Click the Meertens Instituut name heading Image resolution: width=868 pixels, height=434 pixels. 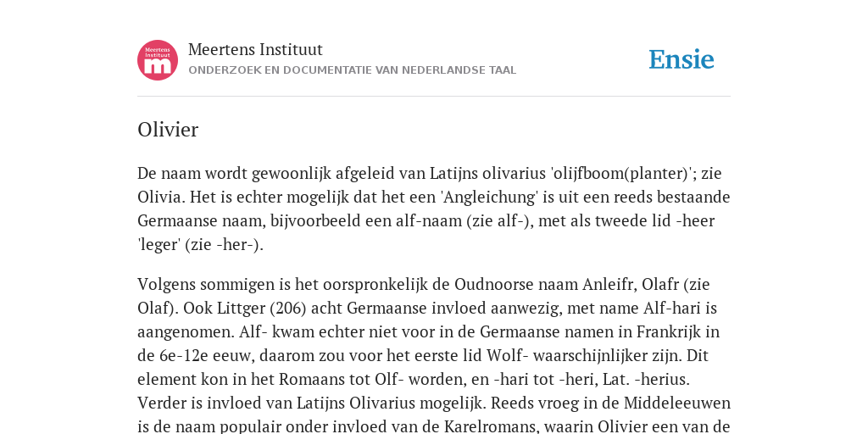(255, 49)
